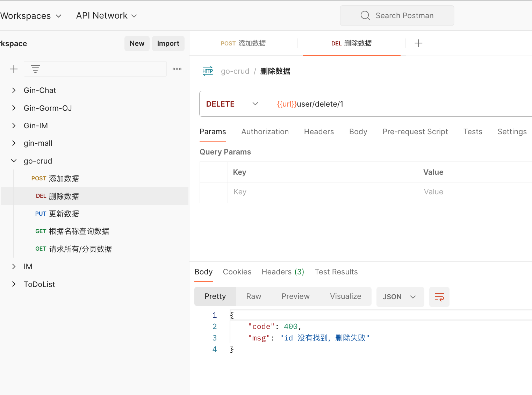Expand the Gin-Chat collection
The width and height of the screenshot is (532, 395).
(x=14, y=91)
